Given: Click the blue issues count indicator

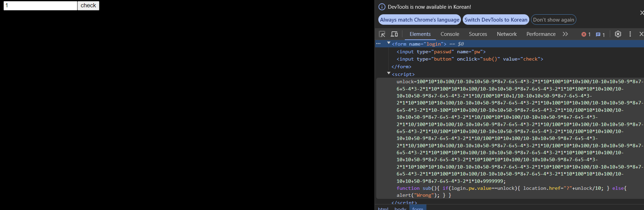Looking at the screenshot, I should coord(600,34).
